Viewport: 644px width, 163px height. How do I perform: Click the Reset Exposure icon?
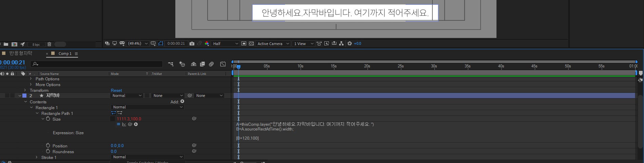(x=350, y=43)
